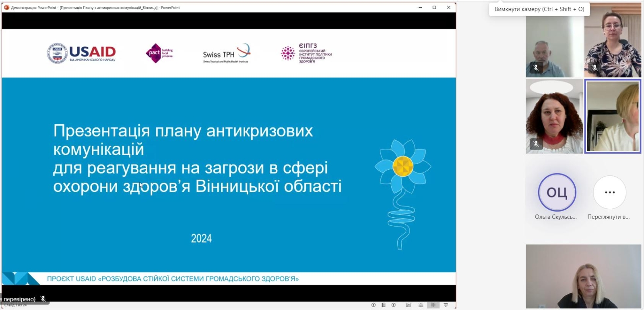Viewport: 644px width, 310px height.
Task: Switch to Normal view icon
Action: click(408, 305)
